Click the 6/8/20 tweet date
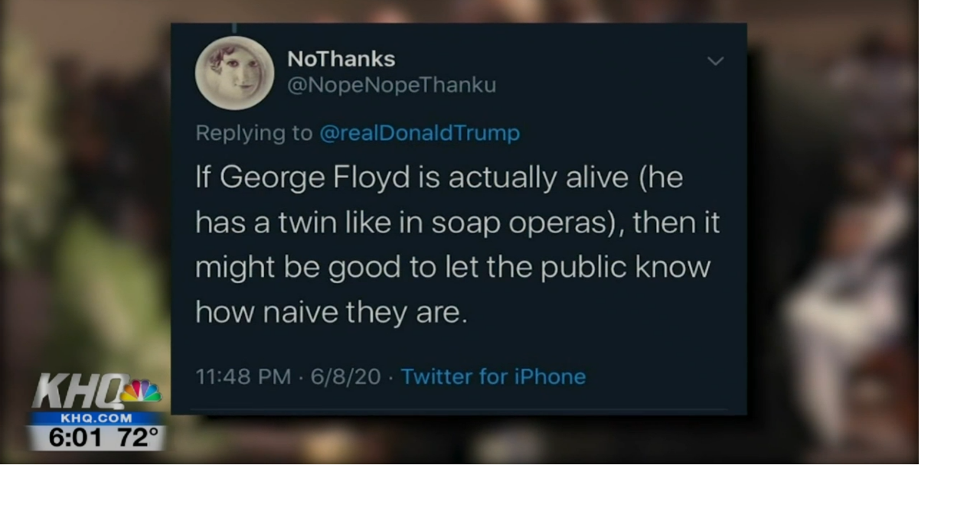The image size is (980, 514). (x=345, y=376)
